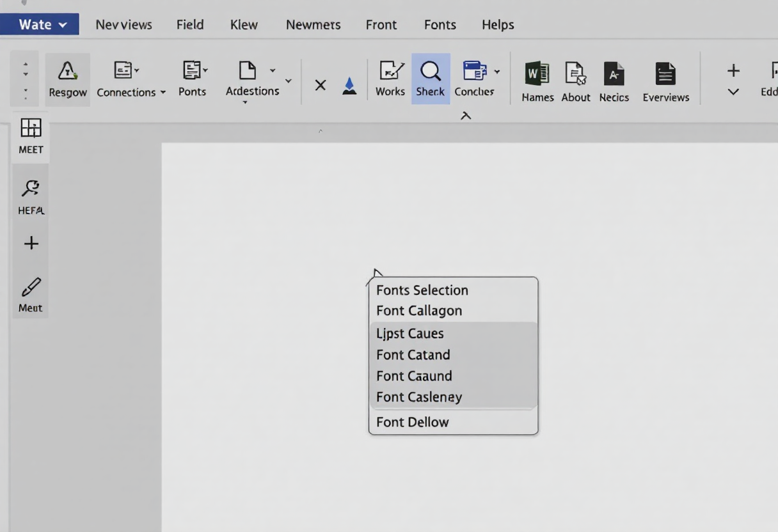This screenshot has height=532, width=778.
Task: Click the Hames Word icon
Action: 537,74
